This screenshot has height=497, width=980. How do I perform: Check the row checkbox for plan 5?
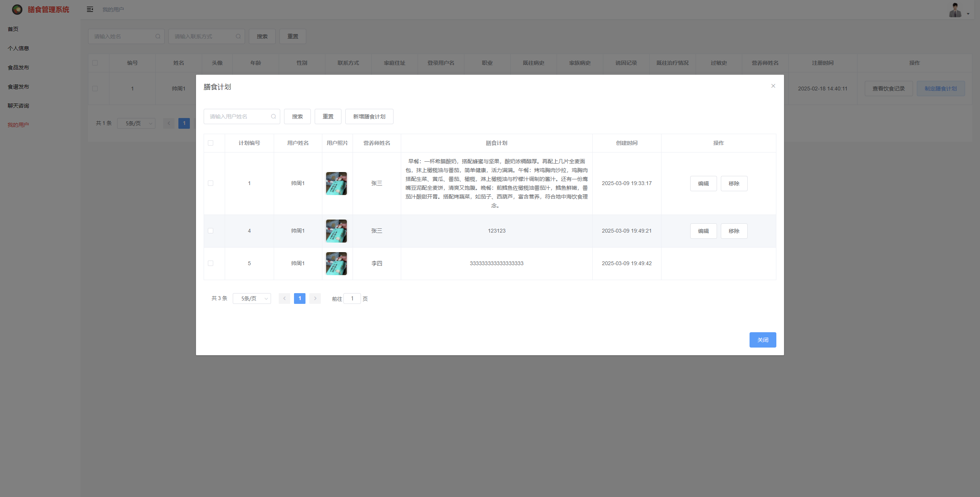click(211, 263)
